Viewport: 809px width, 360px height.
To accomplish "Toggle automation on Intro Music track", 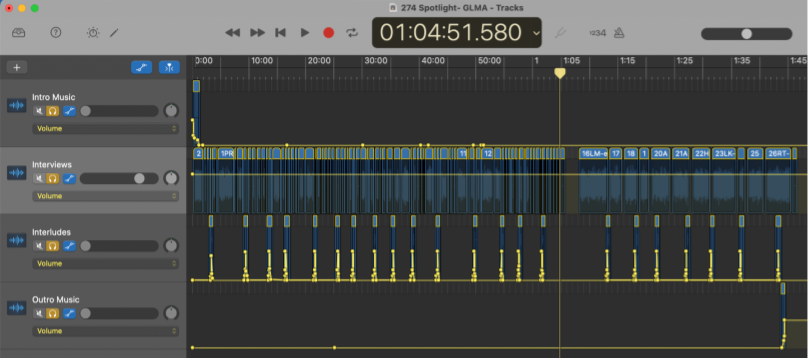I will 69,111.
